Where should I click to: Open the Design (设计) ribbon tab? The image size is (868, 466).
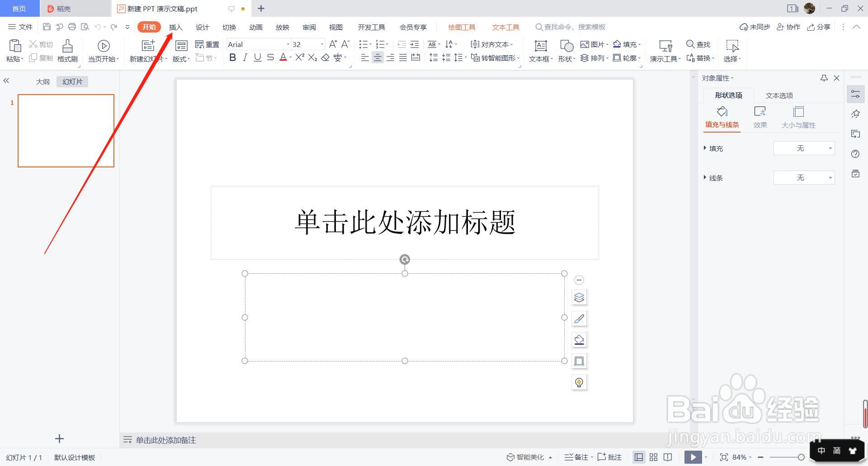pos(202,27)
